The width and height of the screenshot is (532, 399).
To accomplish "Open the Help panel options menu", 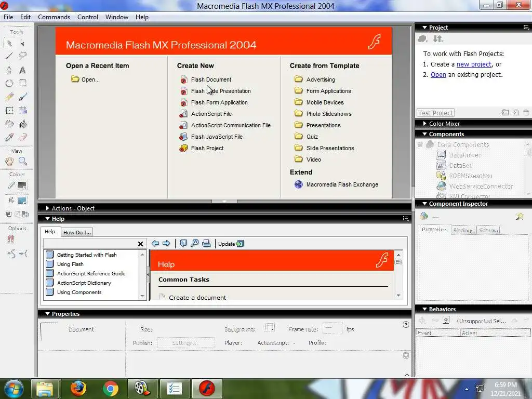I will point(406,219).
